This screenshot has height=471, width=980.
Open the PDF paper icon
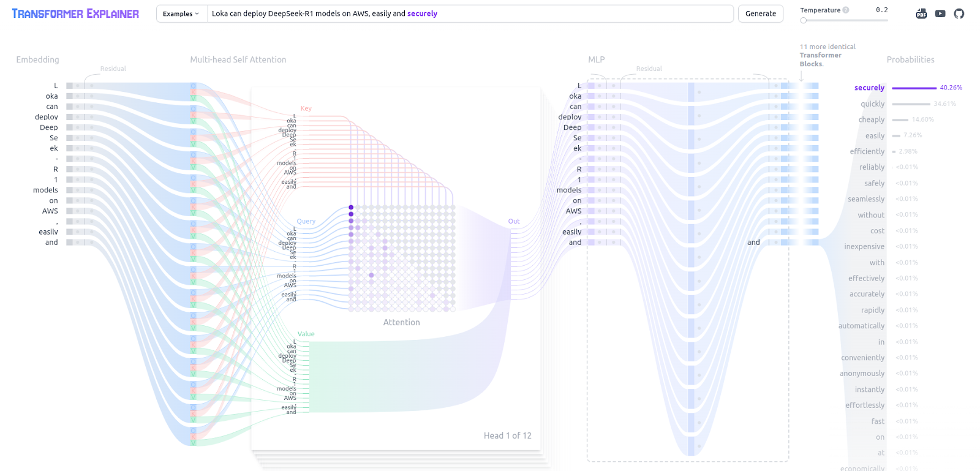(921, 13)
